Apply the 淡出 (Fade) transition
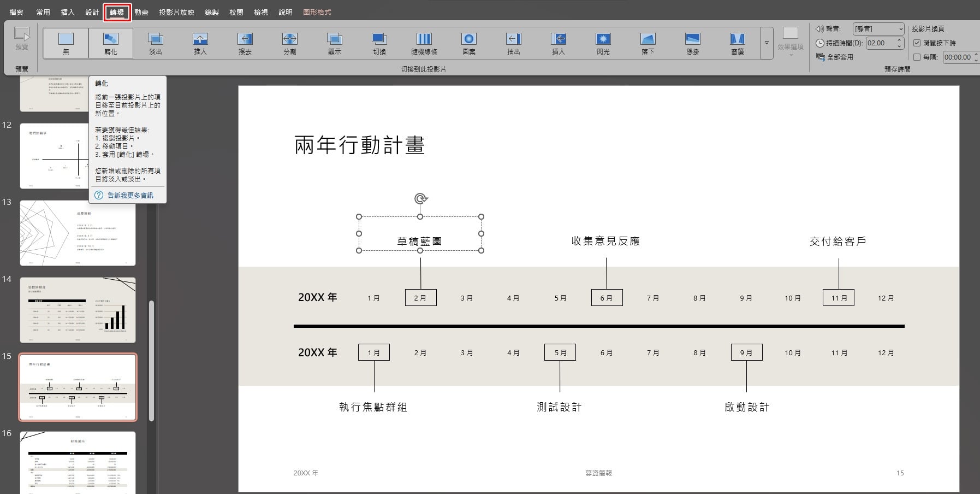Viewport: 980px width, 494px height. pos(156,43)
